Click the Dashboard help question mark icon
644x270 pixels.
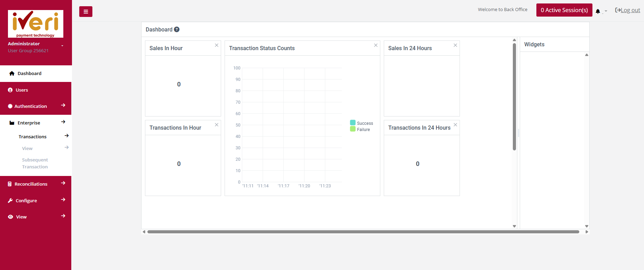(x=176, y=29)
